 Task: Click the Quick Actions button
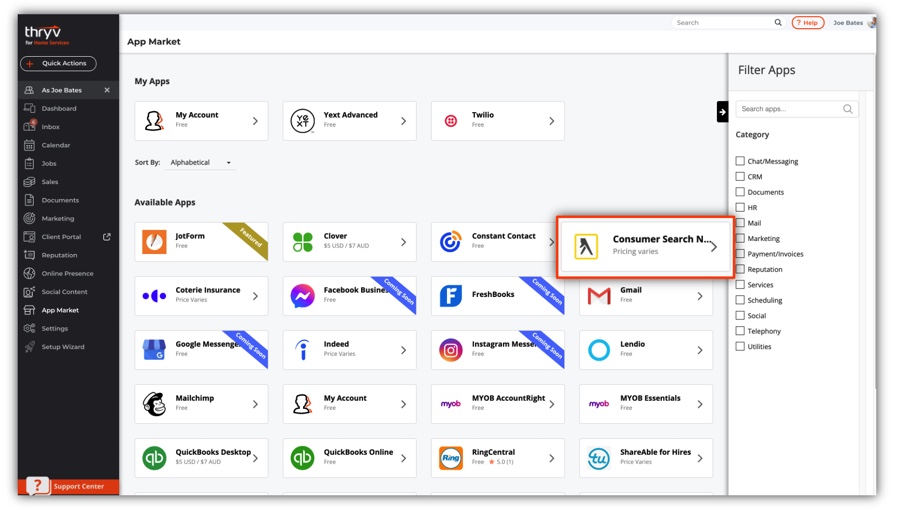point(58,64)
